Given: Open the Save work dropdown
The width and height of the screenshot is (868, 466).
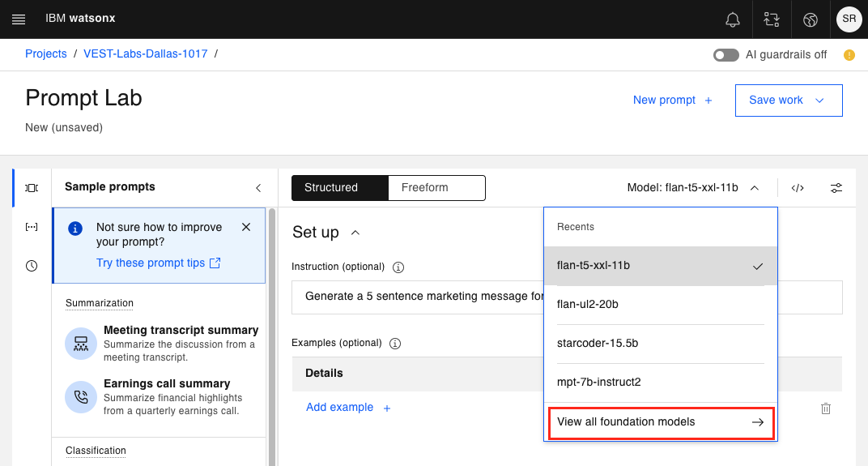Looking at the screenshot, I should pyautogui.click(x=789, y=100).
